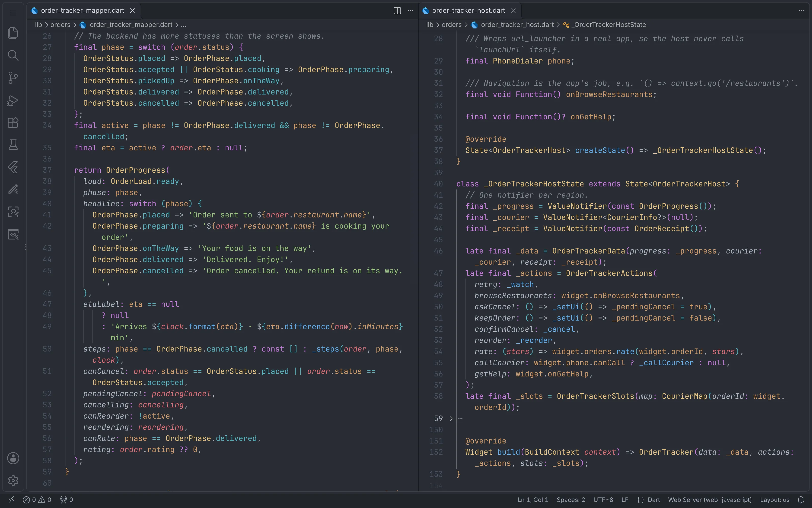Open the Extensions view
The height and width of the screenshot is (508, 812).
[x=13, y=122]
